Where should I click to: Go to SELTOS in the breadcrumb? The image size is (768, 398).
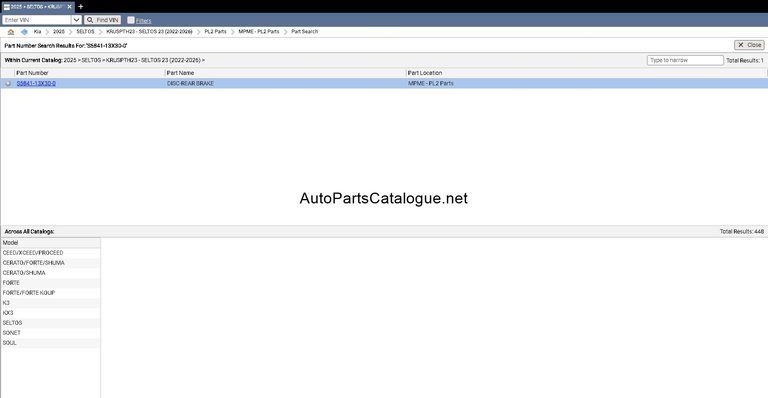(x=85, y=31)
